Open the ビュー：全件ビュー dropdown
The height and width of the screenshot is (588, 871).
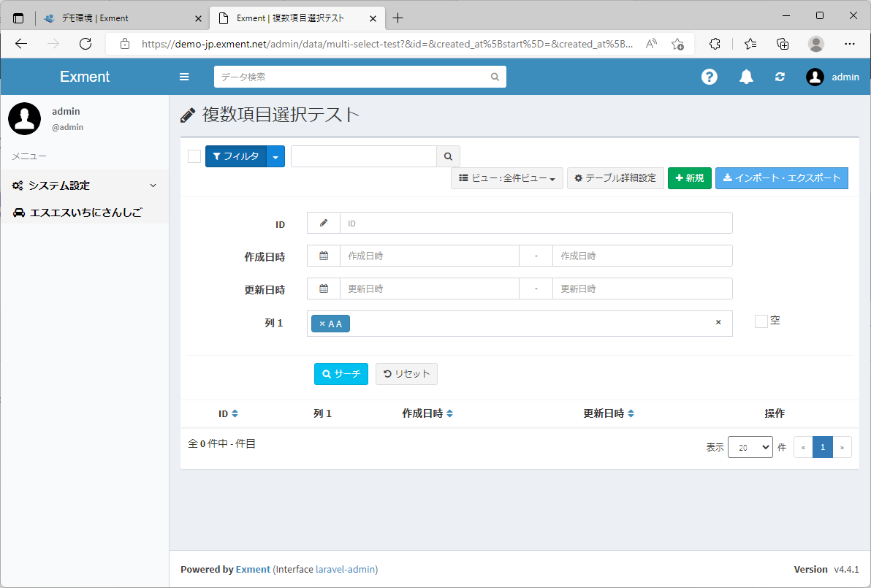pos(507,178)
